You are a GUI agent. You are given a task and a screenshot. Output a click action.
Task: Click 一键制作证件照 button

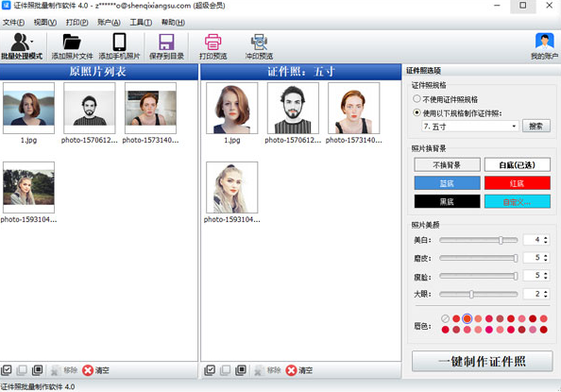pos(482,361)
